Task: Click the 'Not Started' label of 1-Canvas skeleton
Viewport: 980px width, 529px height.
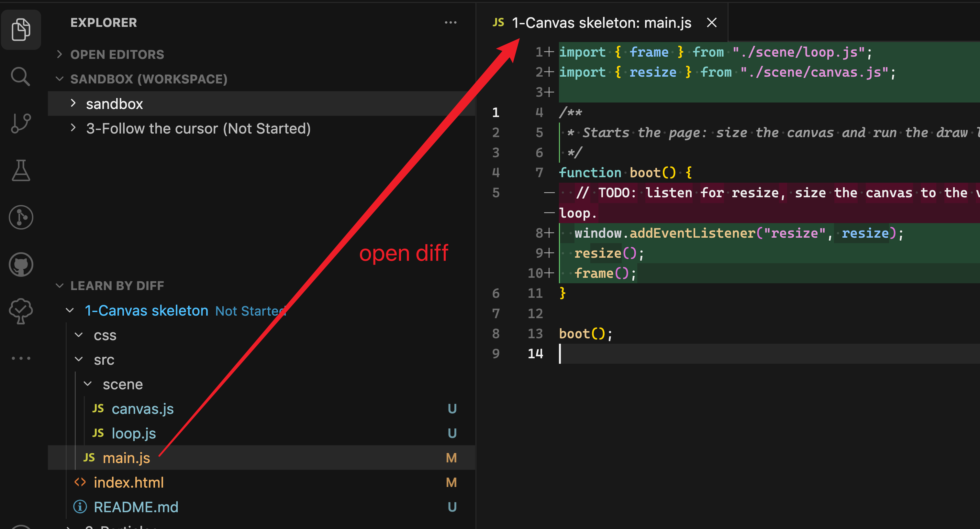Action: (x=251, y=311)
